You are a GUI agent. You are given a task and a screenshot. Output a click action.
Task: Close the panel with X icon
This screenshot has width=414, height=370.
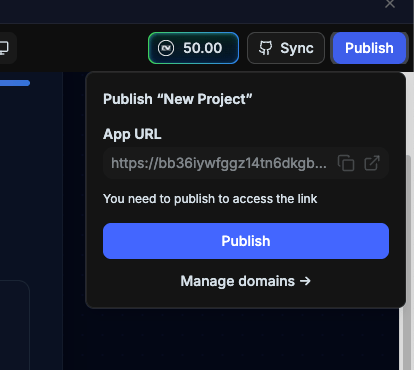coord(390,4)
